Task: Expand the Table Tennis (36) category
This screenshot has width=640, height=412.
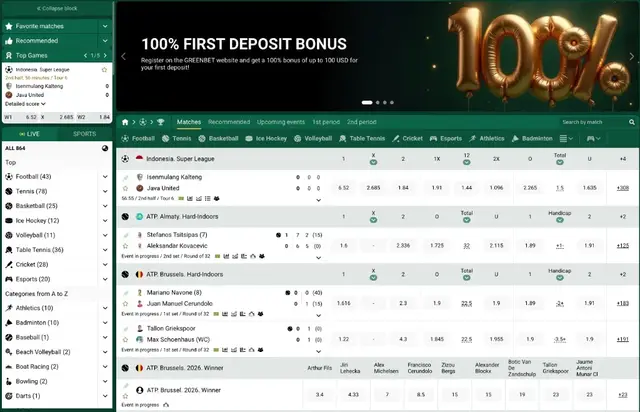Action: click(x=105, y=250)
